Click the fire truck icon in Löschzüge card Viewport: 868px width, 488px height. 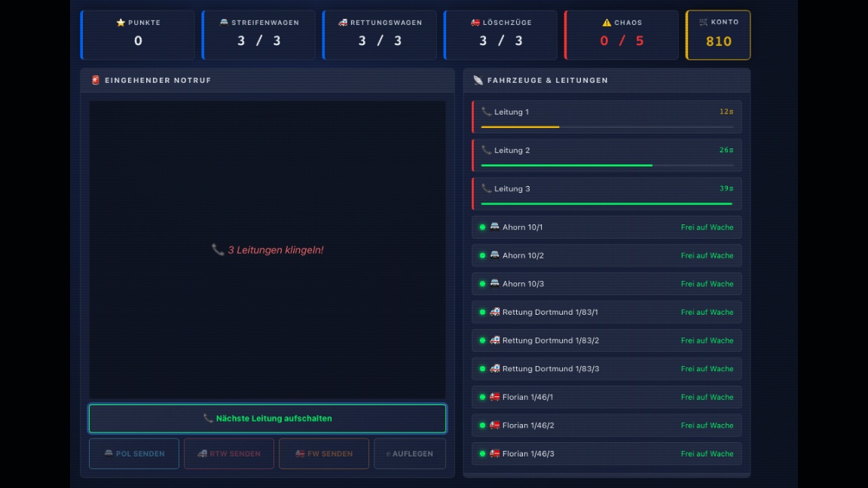click(x=475, y=23)
